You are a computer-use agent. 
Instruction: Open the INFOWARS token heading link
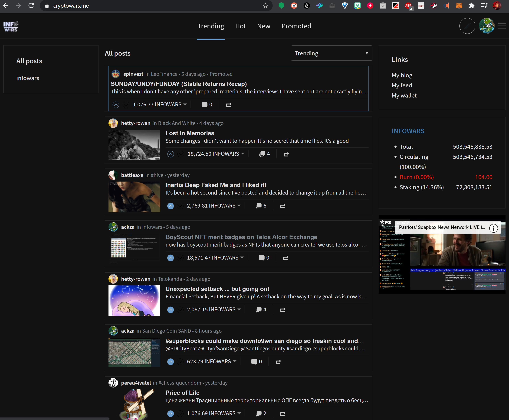[408, 131]
